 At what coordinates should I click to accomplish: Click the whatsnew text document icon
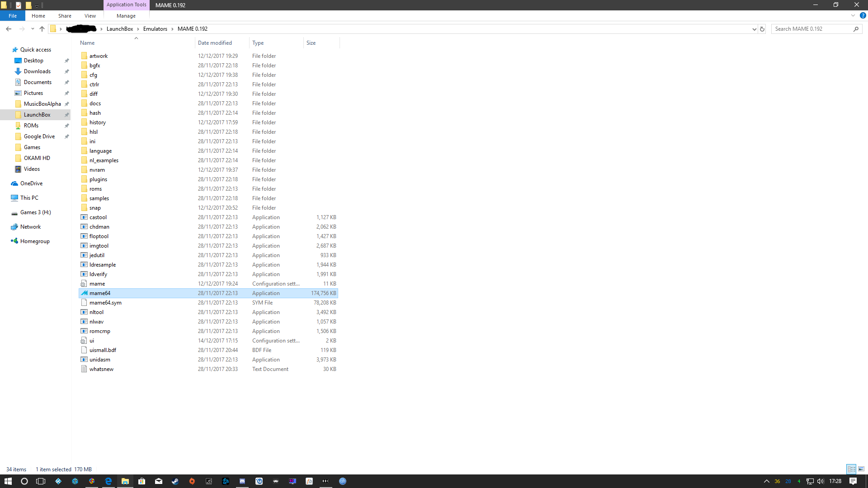click(84, 369)
